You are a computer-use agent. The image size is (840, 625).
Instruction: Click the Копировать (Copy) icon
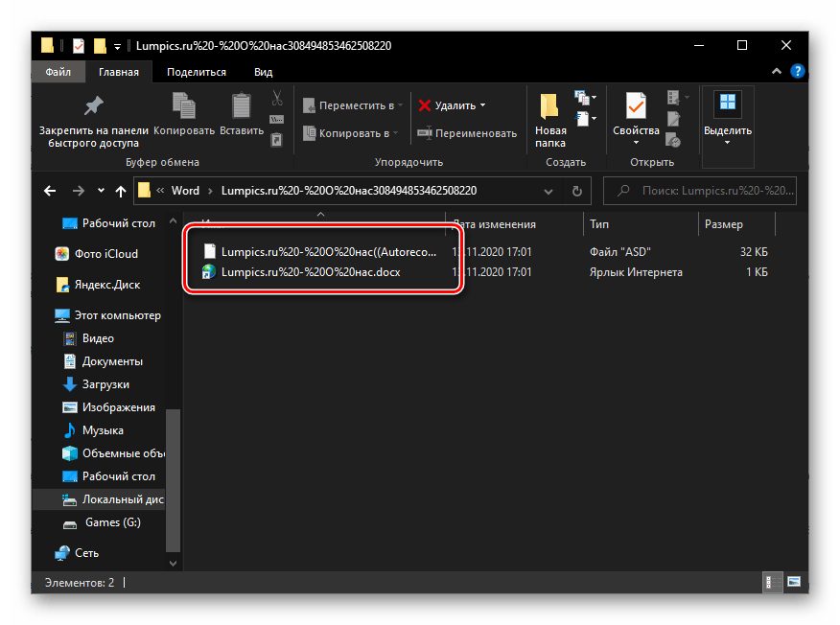tap(183, 105)
